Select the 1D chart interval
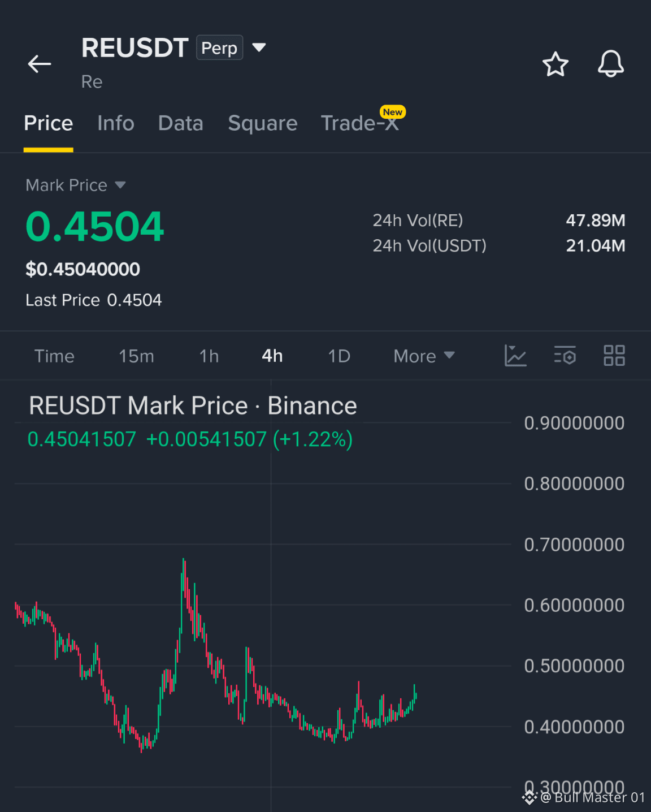Screen dimensions: 651x812 (x=339, y=356)
